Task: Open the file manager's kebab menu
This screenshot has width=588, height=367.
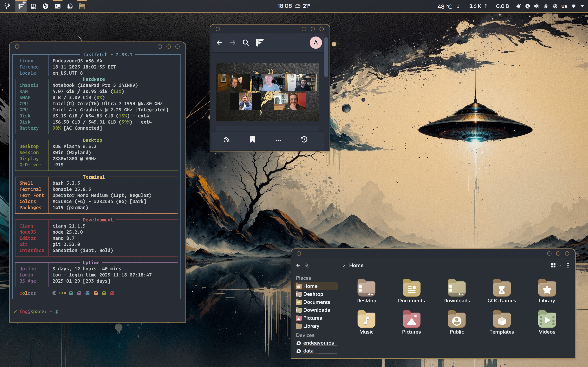Action: click(x=568, y=265)
